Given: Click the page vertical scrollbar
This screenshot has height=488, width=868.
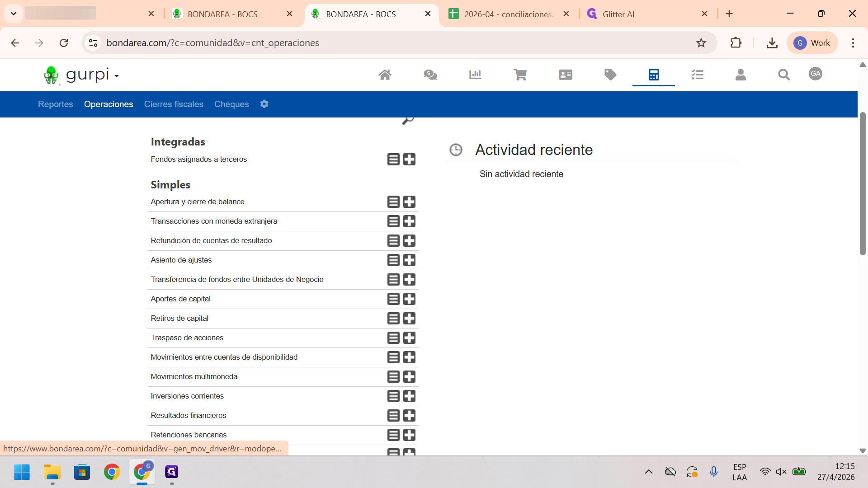Looking at the screenshot, I should tap(863, 184).
